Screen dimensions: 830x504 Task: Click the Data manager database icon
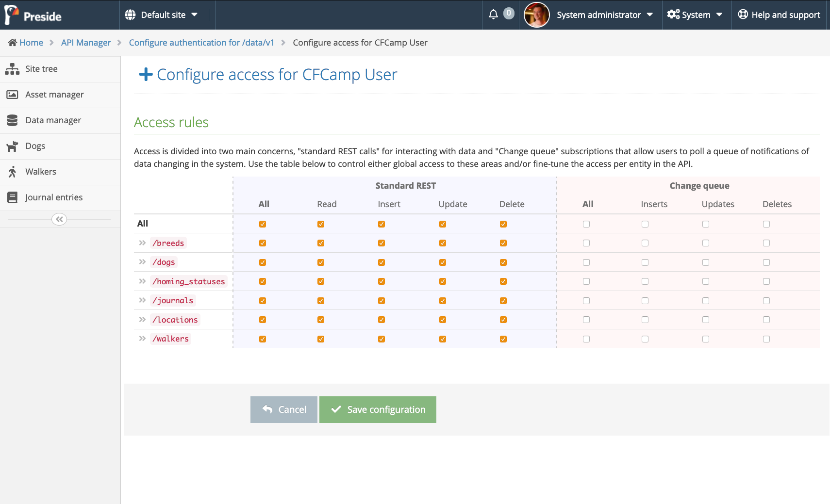pyautogui.click(x=12, y=121)
